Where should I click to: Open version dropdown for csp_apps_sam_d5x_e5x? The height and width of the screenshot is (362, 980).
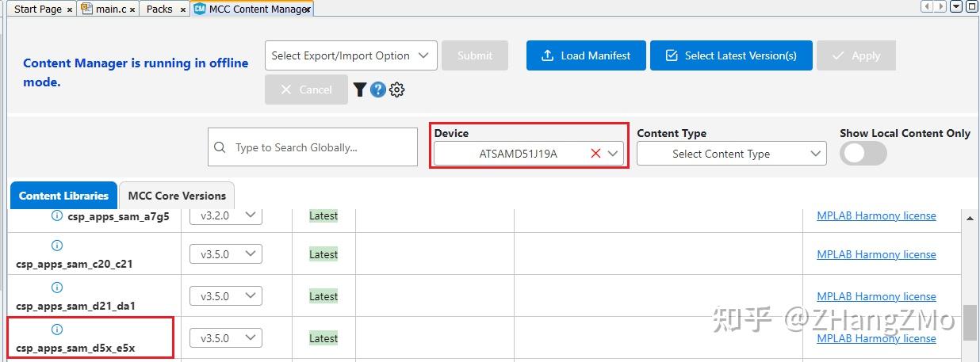coord(225,338)
